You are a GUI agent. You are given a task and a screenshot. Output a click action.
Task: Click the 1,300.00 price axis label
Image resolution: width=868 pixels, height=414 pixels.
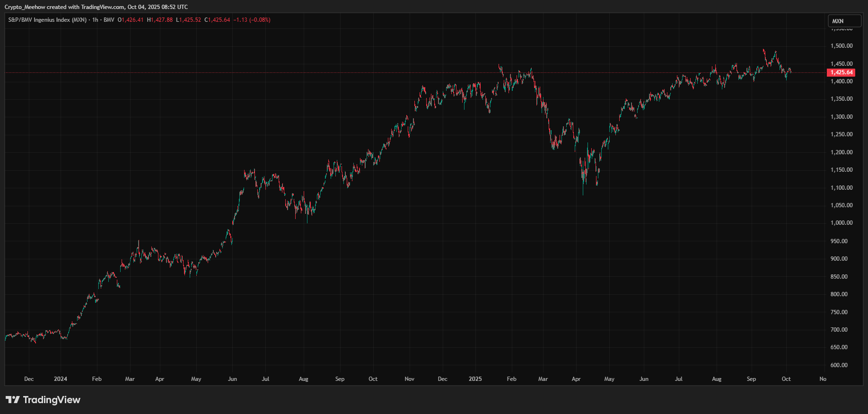[x=842, y=117]
